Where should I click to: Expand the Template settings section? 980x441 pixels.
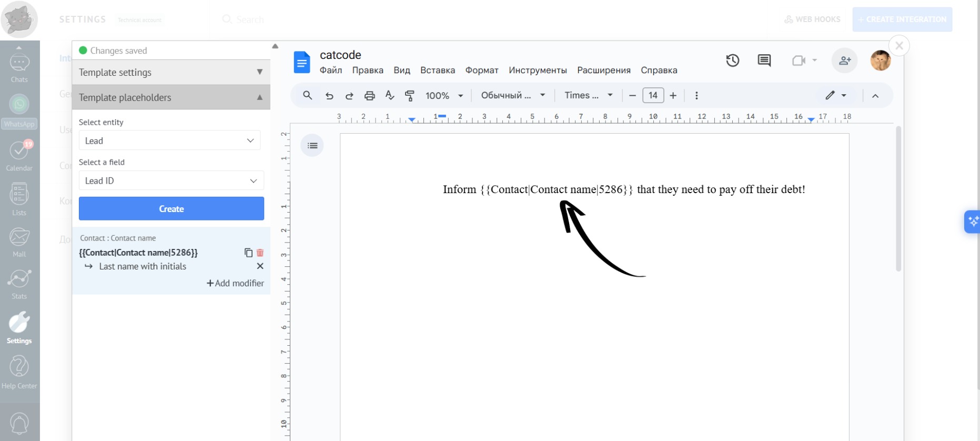pos(259,72)
